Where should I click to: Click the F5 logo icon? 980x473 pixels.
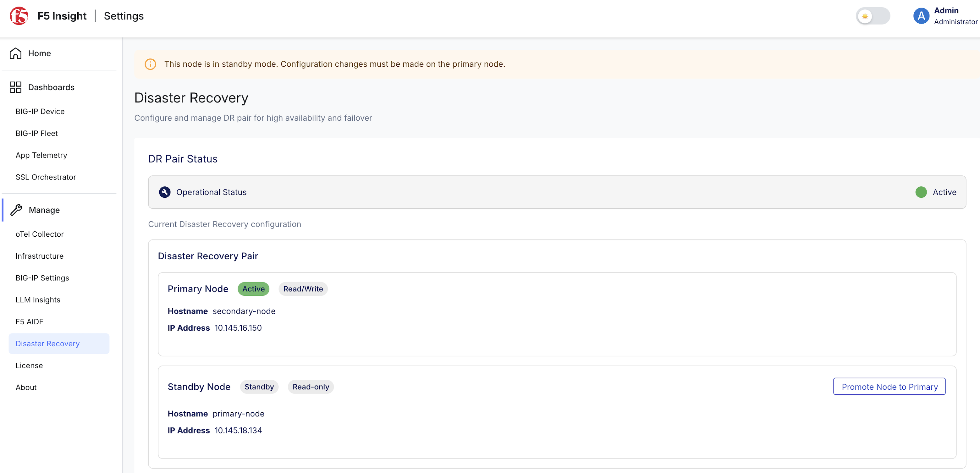[x=19, y=16]
